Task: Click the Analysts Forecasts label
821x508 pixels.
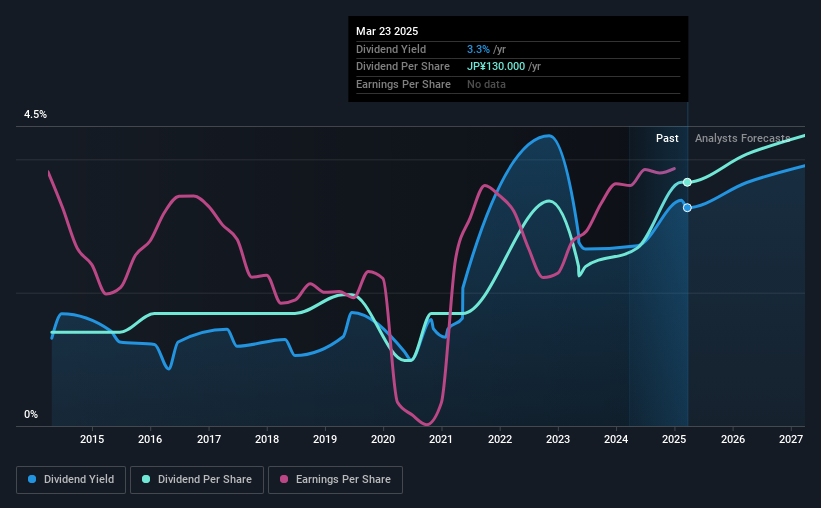Action: pos(742,138)
